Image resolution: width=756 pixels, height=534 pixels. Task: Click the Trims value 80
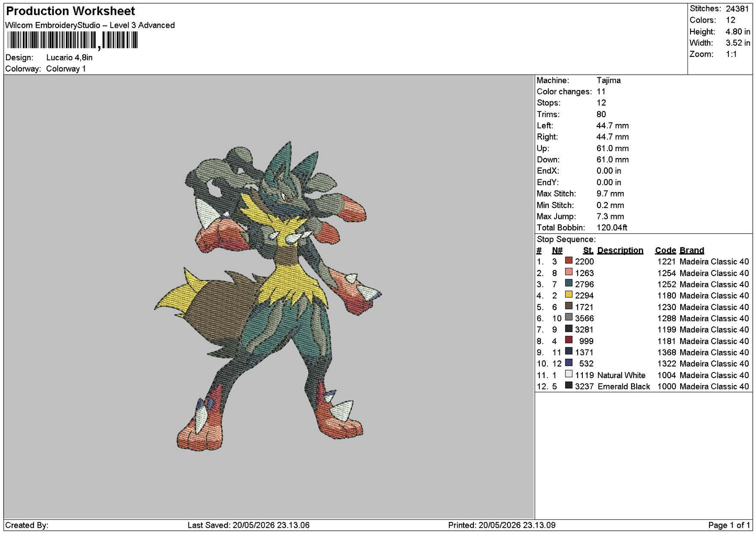click(601, 114)
